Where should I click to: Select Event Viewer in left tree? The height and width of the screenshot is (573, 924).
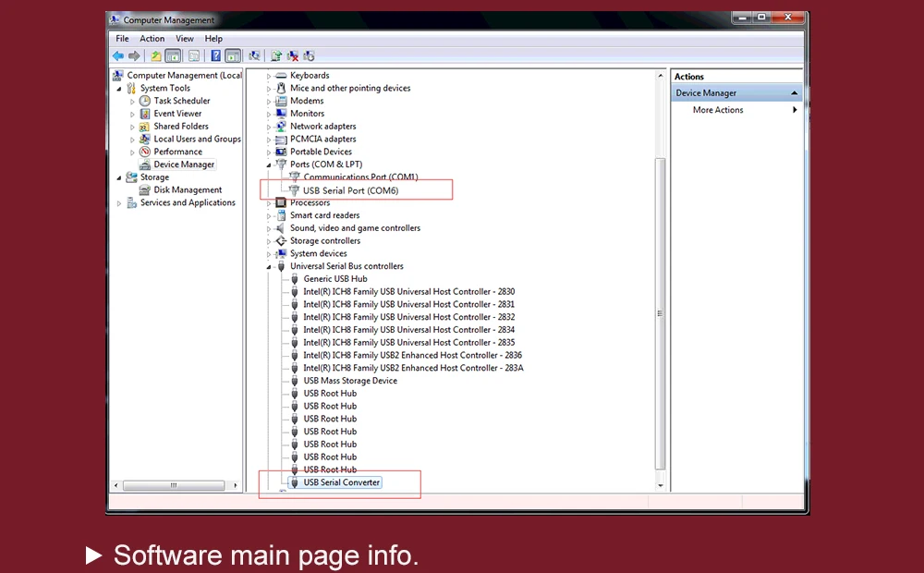pos(177,113)
